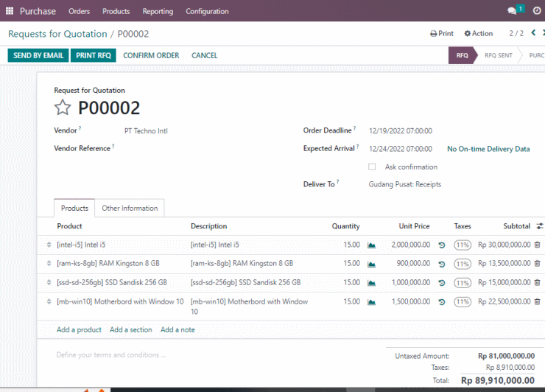The width and height of the screenshot is (545, 392).
Task: Open the activities clock icon
Action: coord(537,11)
